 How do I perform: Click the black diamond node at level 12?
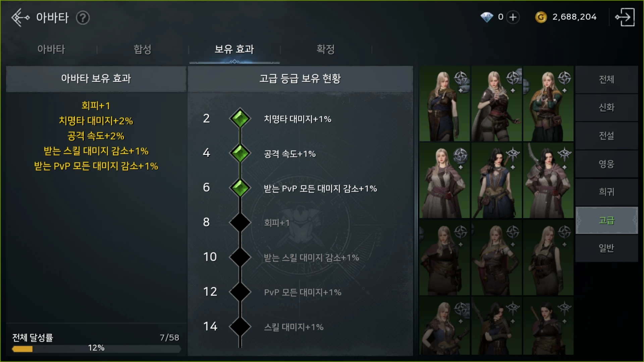(x=240, y=292)
